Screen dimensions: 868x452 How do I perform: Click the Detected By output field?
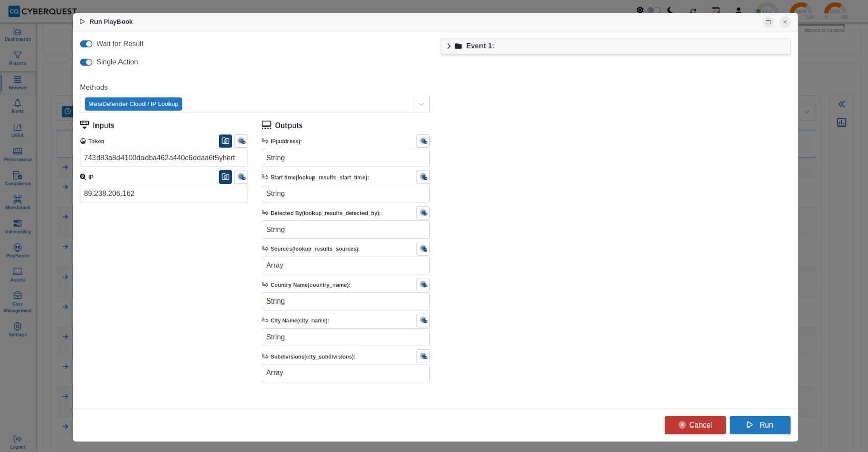click(x=346, y=230)
